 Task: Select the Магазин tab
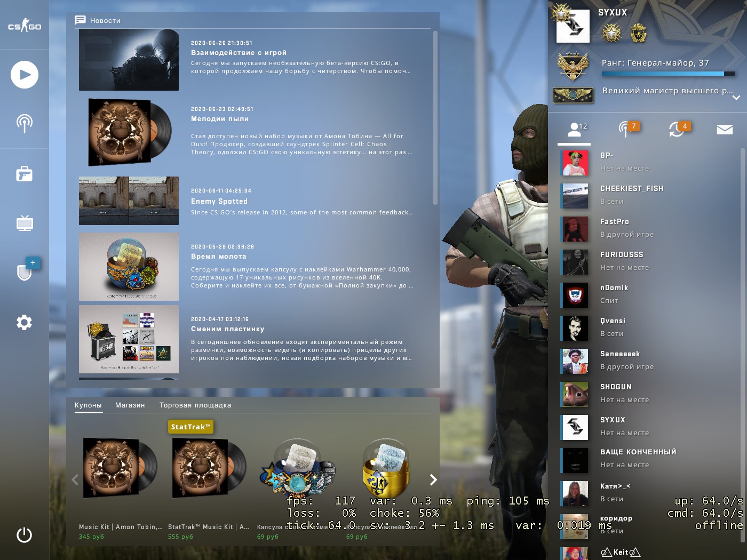pyautogui.click(x=130, y=405)
